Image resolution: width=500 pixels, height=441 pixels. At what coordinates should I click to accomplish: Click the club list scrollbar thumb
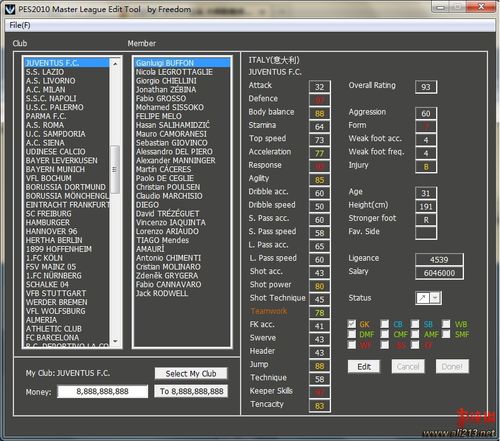point(115,169)
